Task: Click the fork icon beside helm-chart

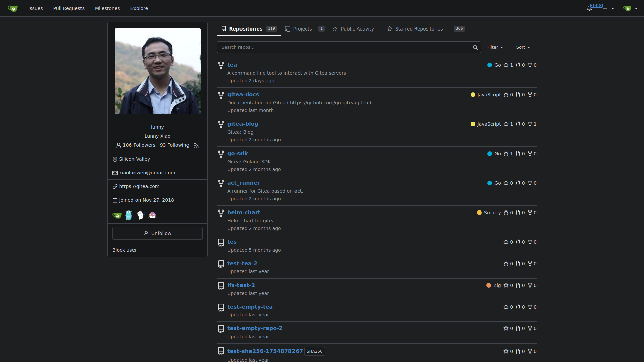Action: pos(221,213)
